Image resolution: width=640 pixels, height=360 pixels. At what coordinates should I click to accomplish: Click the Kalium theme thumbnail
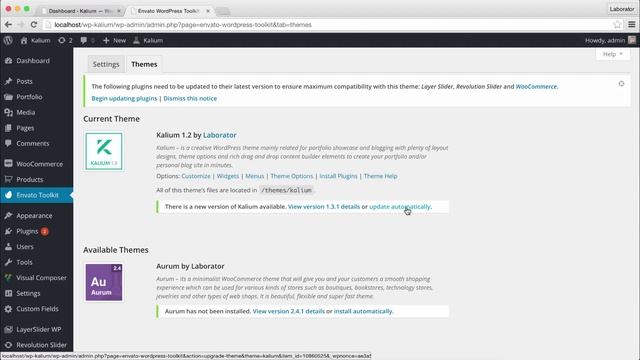point(104,151)
